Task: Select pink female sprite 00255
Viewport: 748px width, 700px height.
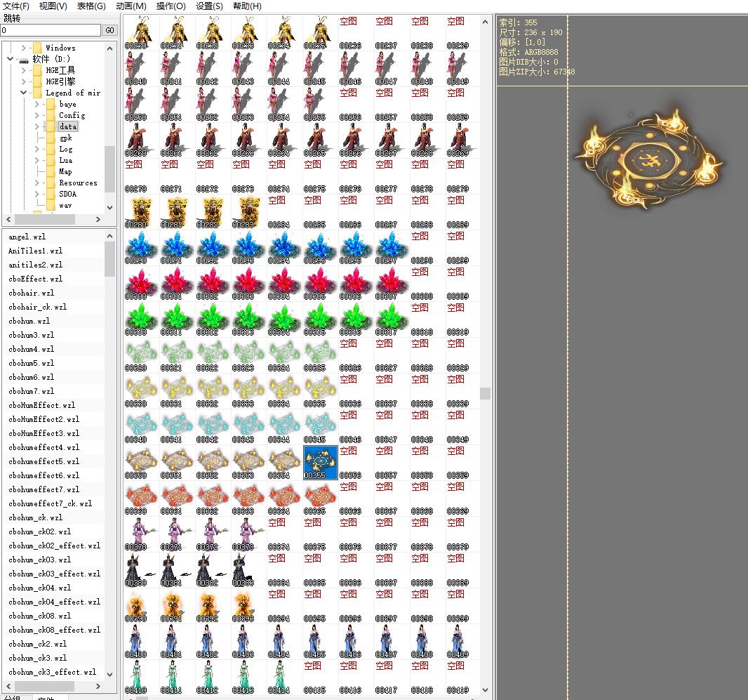Action: (x=320, y=104)
